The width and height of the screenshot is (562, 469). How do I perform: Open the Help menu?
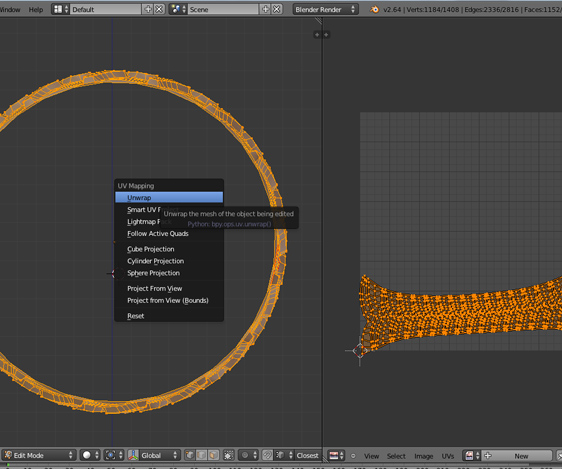click(x=36, y=9)
